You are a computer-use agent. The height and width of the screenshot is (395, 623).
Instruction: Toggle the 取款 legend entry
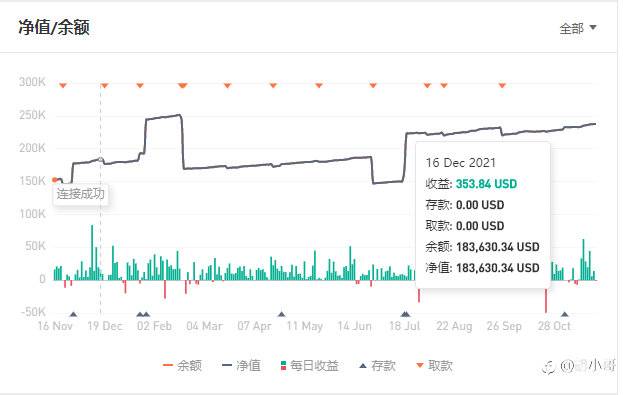click(434, 366)
